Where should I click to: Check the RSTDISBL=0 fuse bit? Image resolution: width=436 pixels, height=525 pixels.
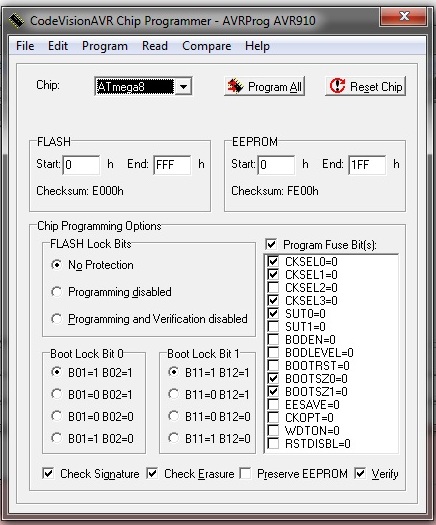click(273, 443)
